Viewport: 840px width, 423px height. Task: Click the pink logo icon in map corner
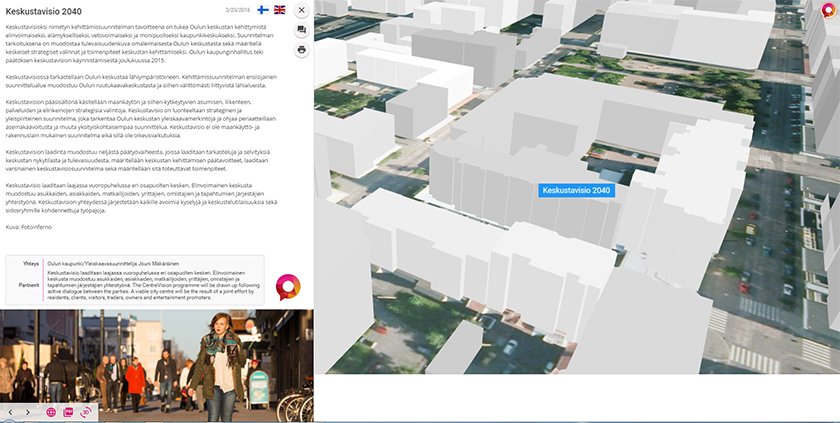click(x=829, y=11)
